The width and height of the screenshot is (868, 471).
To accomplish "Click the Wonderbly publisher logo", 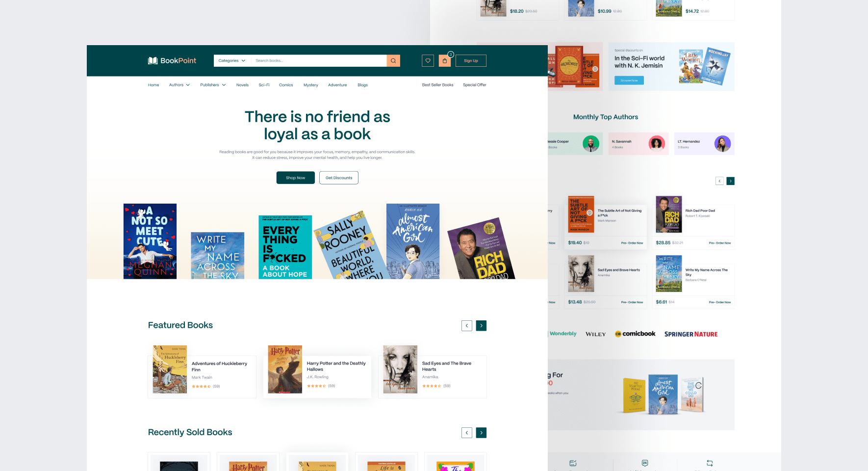I will (563, 334).
